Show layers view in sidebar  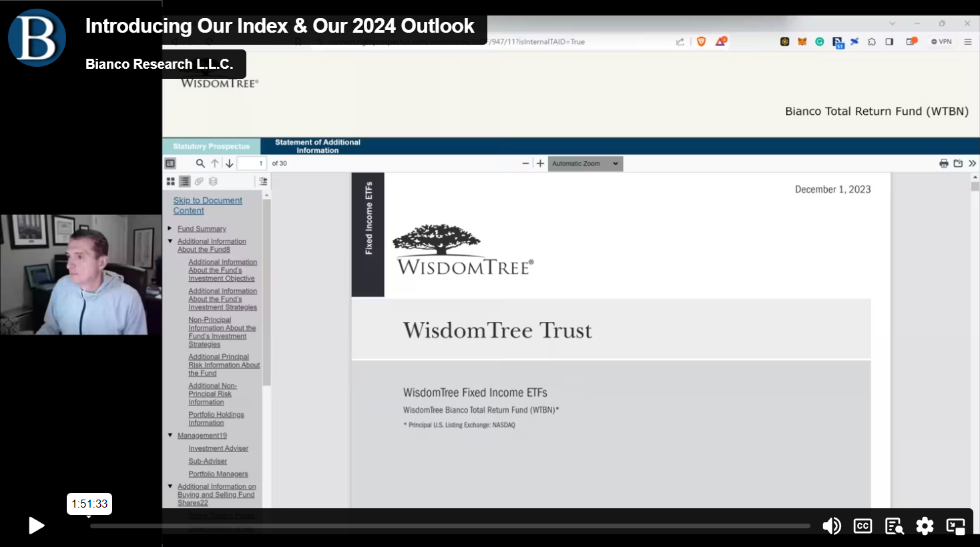tap(213, 181)
